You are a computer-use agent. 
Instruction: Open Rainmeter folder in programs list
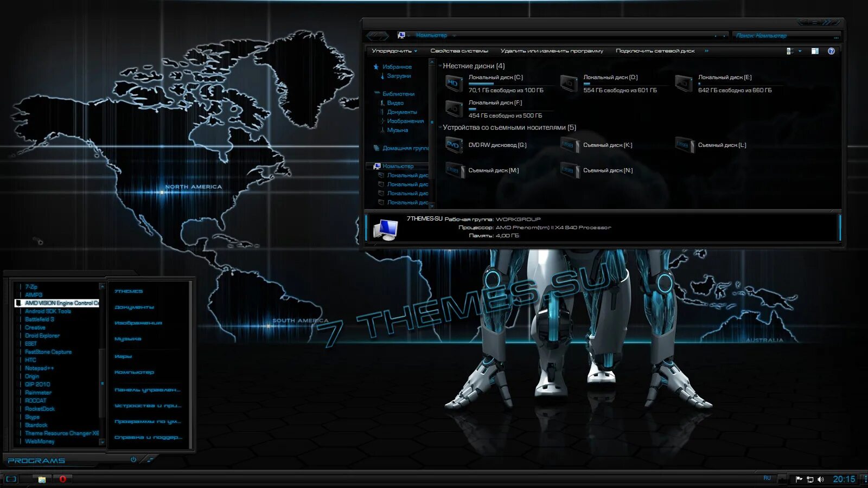point(38,393)
